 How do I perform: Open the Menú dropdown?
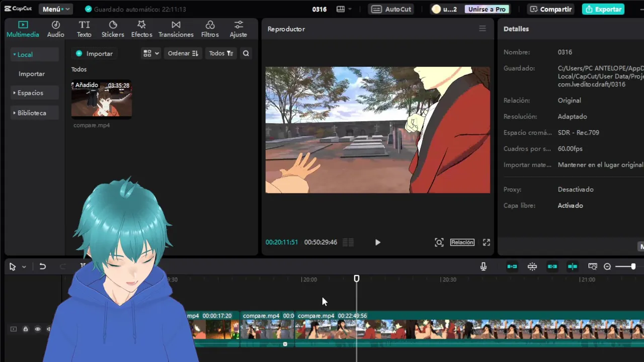pos(56,9)
